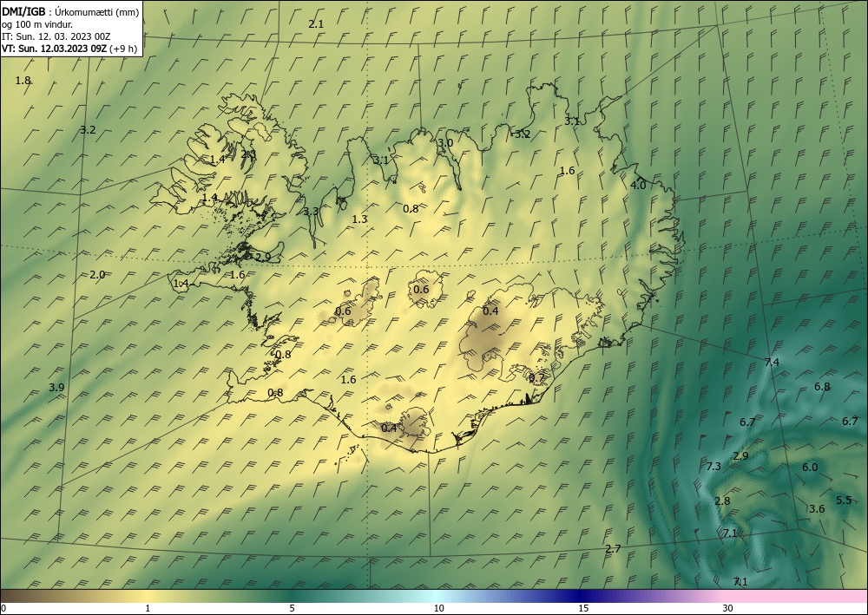Select the 6.8 precipitation value

coord(822,387)
